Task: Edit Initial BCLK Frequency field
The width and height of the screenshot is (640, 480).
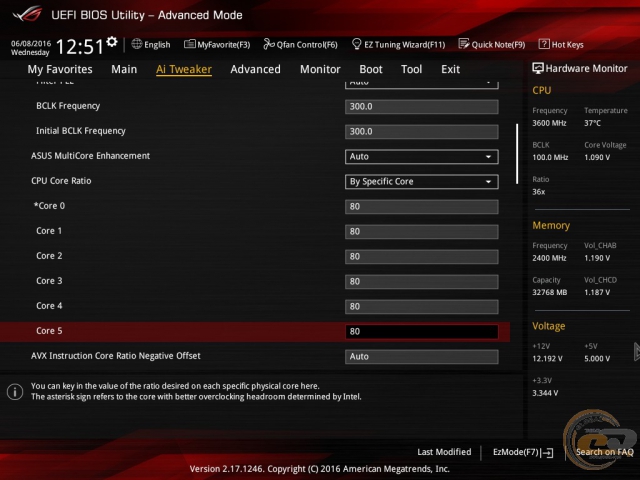Action: click(422, 132)
